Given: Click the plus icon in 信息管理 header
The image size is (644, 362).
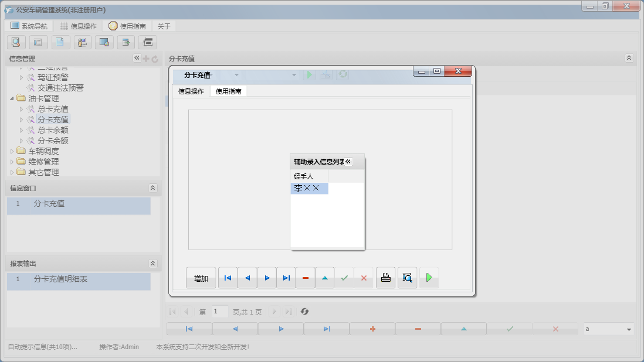Looking at the screenshot, I should point(146,59).
